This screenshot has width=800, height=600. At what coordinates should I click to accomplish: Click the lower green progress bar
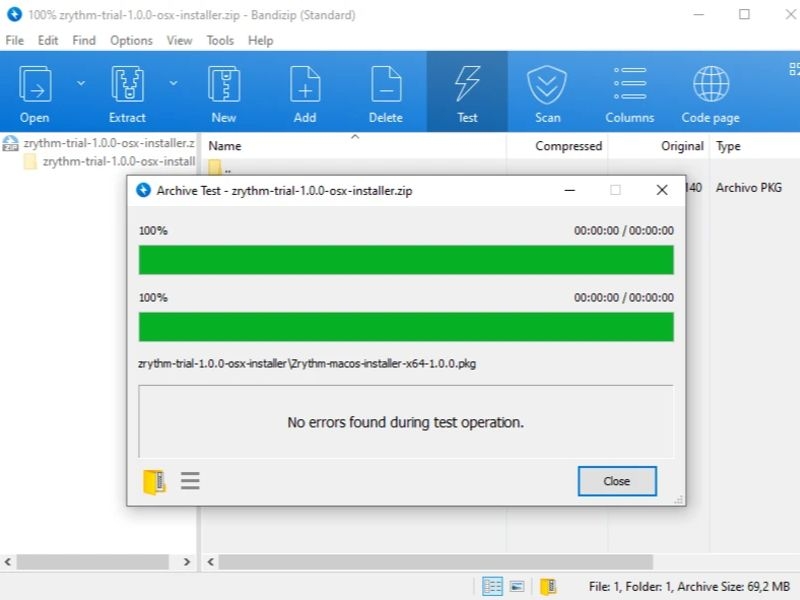click(x=406, y=327)
